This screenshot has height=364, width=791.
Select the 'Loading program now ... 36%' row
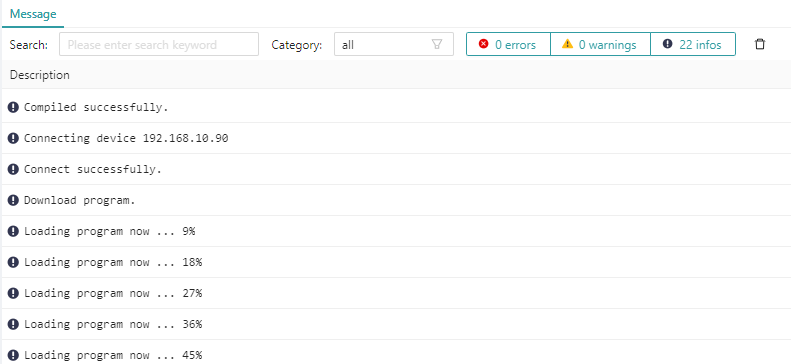pos(397,324)
